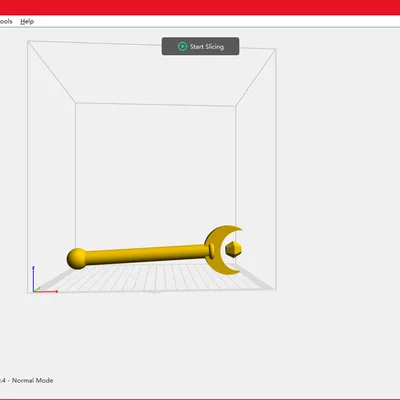Open the Help menu
Viewport: 400px width, 400px height.
tap(27, 21)
